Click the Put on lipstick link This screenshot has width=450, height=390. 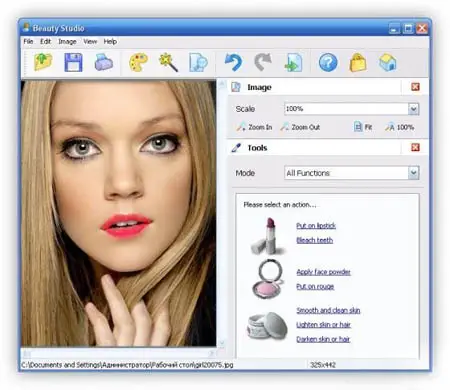pos(316,226)
